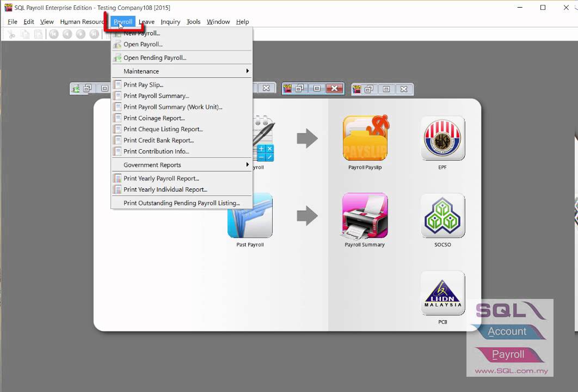
Task: Open the Tools menu
Action: pyautogui.click(x=194, y=22)
